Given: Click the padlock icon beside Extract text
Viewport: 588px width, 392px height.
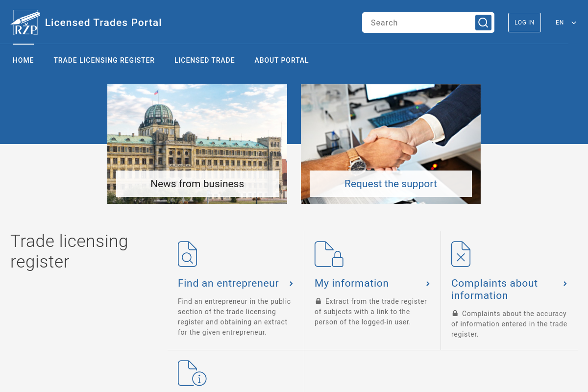Looking at the screenshot, I should pyautogui.click(x=318, y=301).
